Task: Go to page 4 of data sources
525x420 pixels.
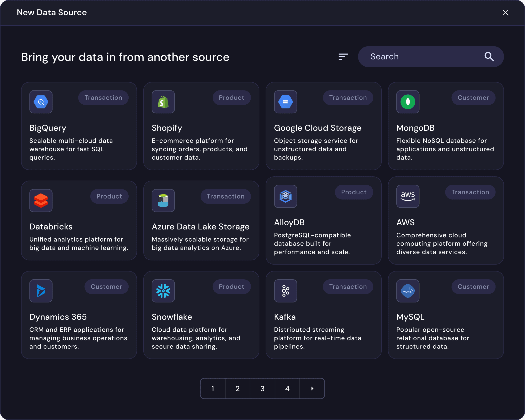Action: 287,389
